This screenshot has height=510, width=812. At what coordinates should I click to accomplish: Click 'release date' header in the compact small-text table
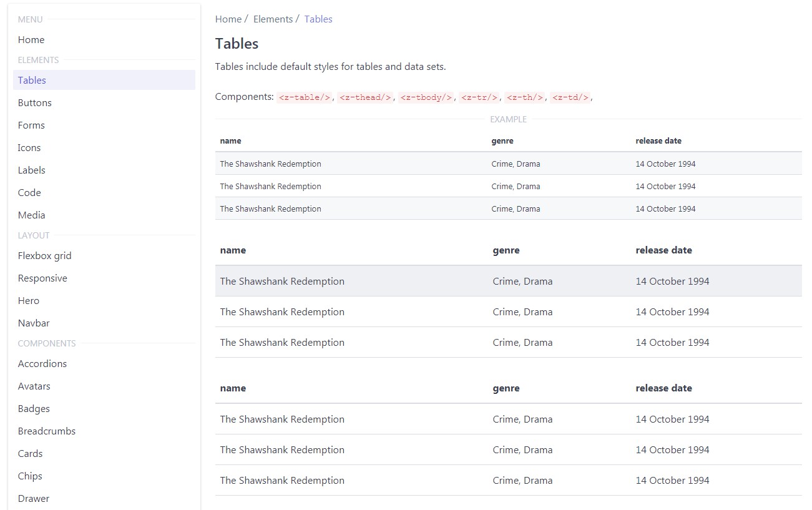point(658,141)
